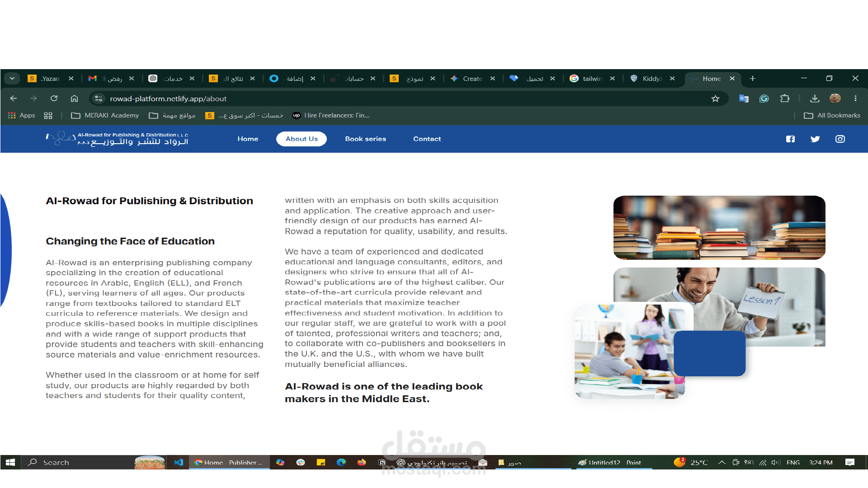Open the Book series nav link
The height and width of the screenshot is (488, 868).
pos(365,139)
